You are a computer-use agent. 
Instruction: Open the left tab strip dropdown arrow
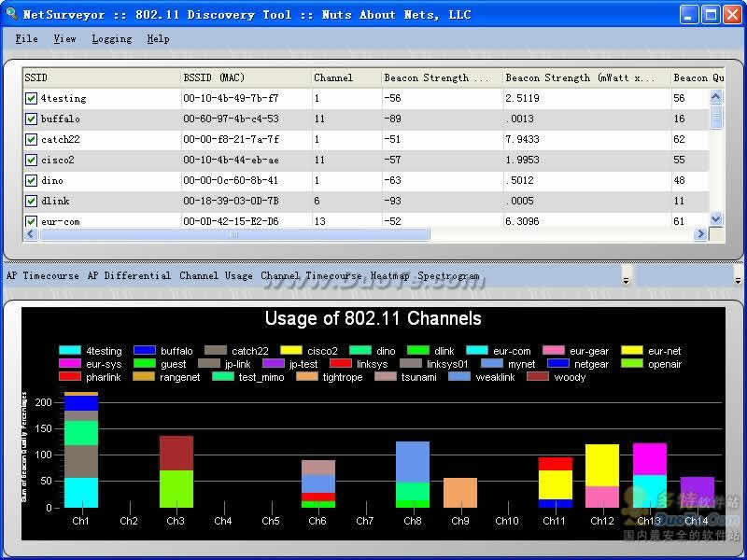click(x=626, y=280)
